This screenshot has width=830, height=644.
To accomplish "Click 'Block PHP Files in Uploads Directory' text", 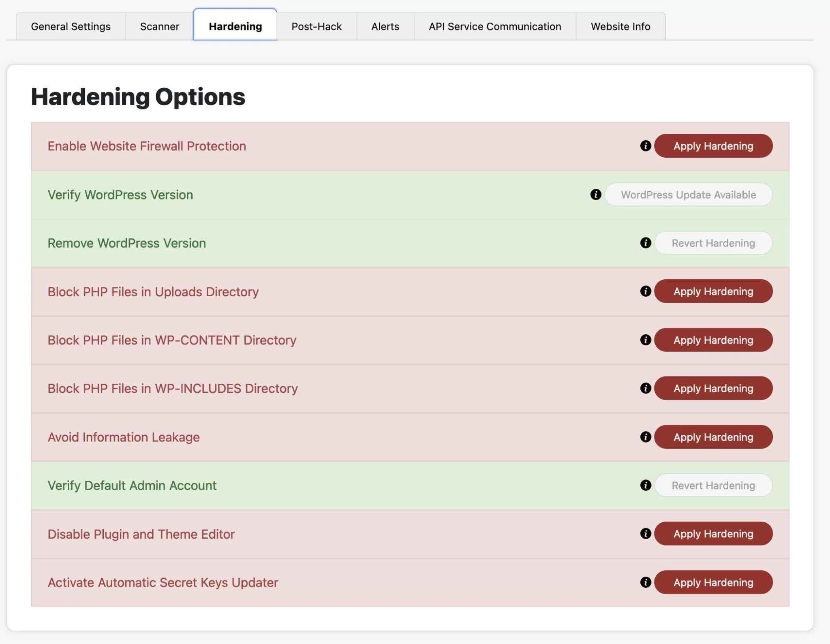I will [153, 291].
